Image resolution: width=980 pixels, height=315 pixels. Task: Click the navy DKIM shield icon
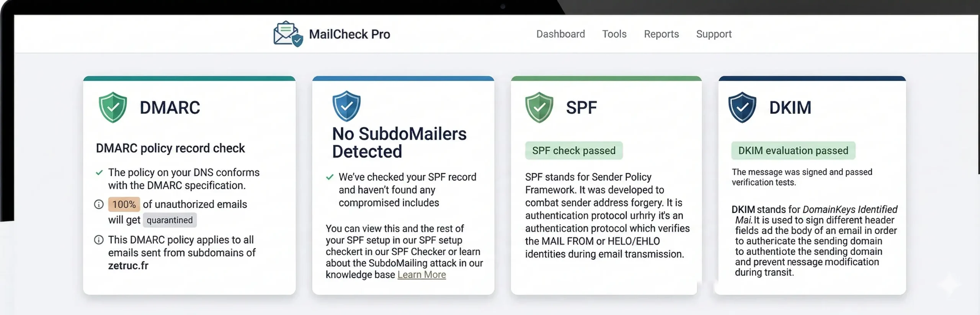tap(742, 107)
